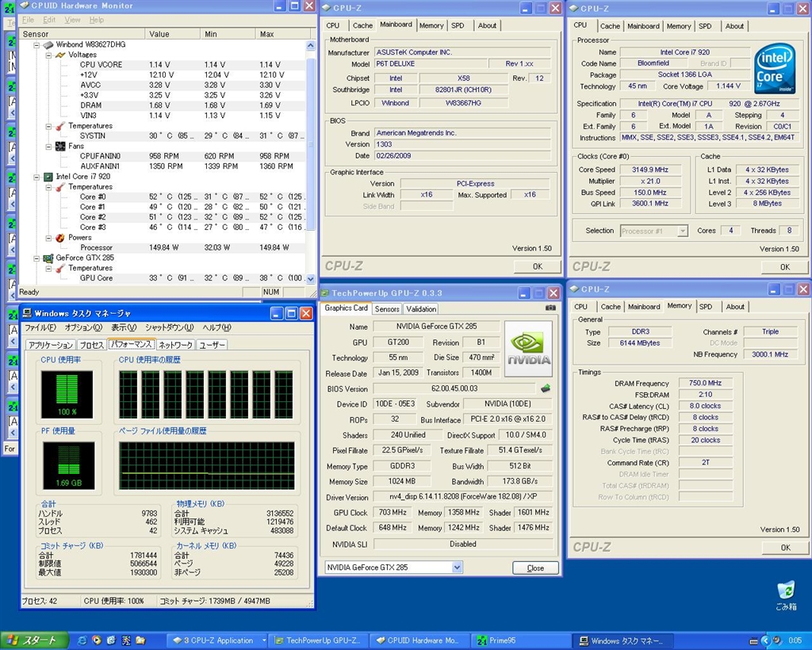Collapse the Winbond W83627DHG tree node
This screenshot has width=812, height=650.
click(x=37, y=45)
